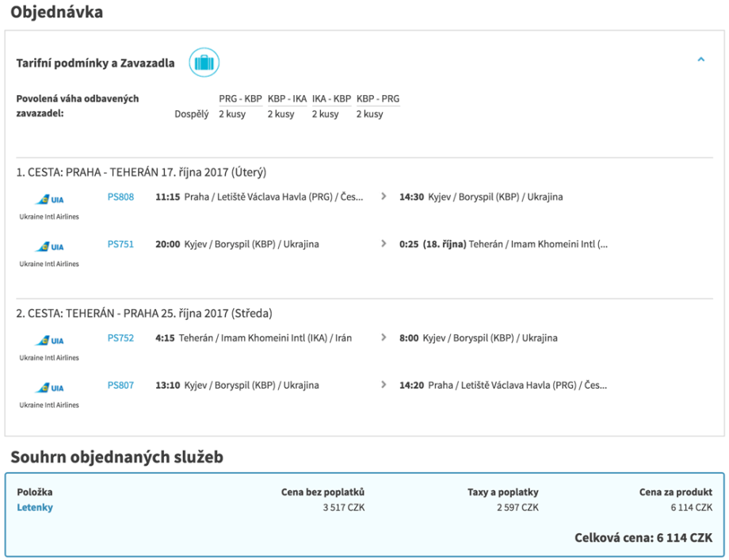Select the KBP - IKA baggage column header
This screenshot has height=560, width=729.
pyautogui.click(x=287, y=99)
